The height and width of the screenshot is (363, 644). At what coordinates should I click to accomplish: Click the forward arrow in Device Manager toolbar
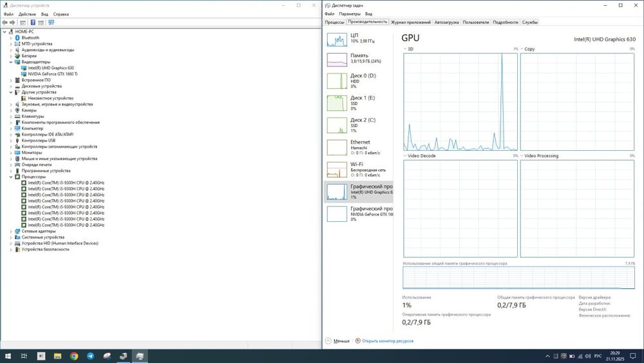point(12,23)
